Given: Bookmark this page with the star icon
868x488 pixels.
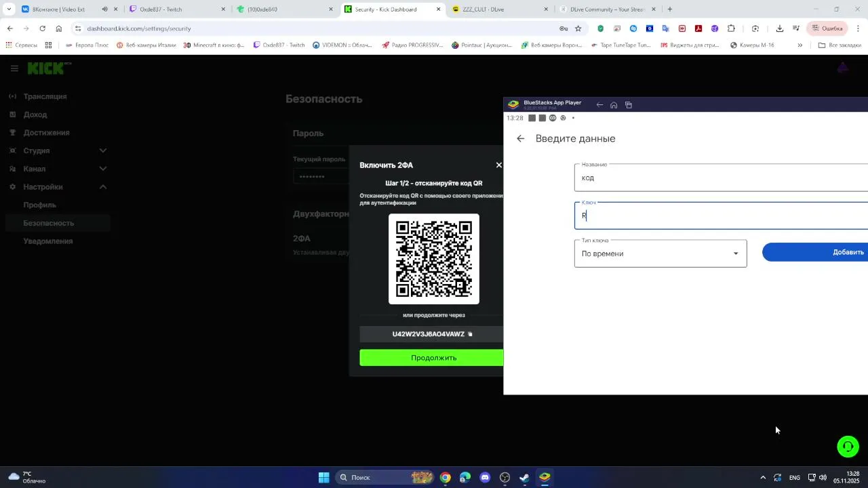Looking at the screenshot, I should (x=578, y=28).
